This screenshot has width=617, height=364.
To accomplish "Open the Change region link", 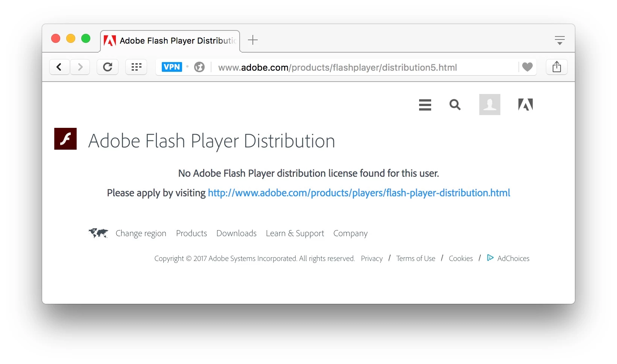I will click(x=141, y=234).
